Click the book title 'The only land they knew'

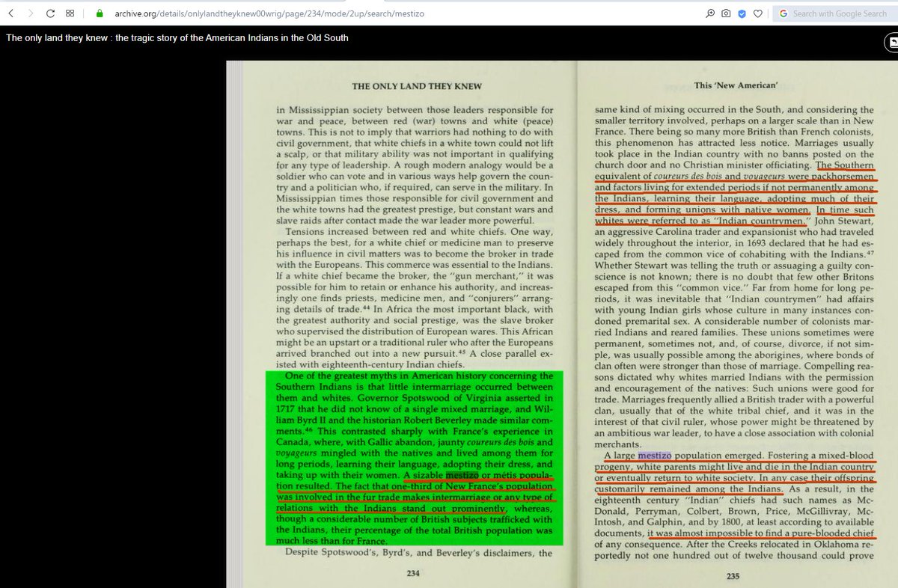tap(177, 37)
